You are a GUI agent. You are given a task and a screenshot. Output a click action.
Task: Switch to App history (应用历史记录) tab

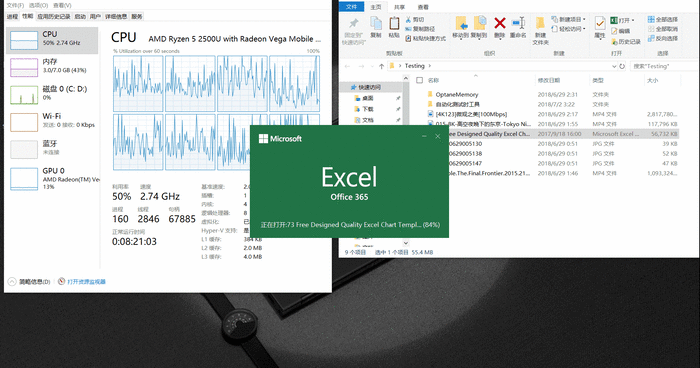[x=54, y=17]
